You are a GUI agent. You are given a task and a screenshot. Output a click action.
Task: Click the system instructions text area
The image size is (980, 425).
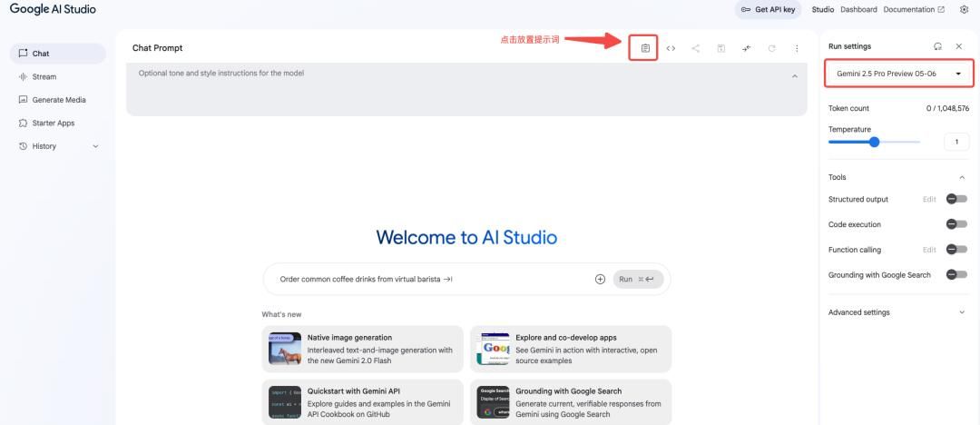pos(466,89)
